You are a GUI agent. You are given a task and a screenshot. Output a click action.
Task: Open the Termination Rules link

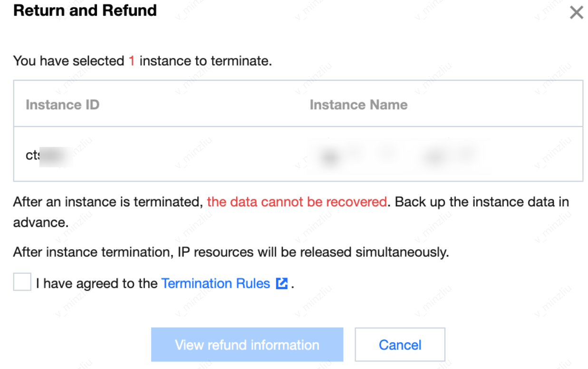coord(216,283)
